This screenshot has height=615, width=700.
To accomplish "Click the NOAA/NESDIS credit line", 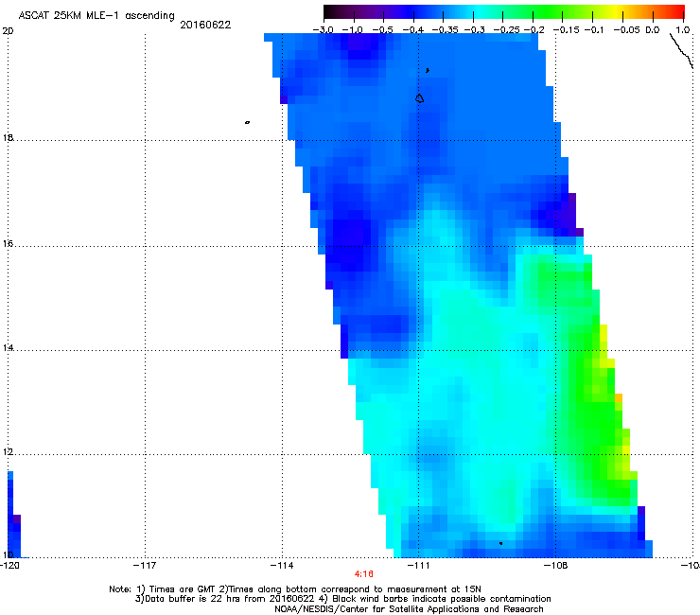I will (409, 609).
